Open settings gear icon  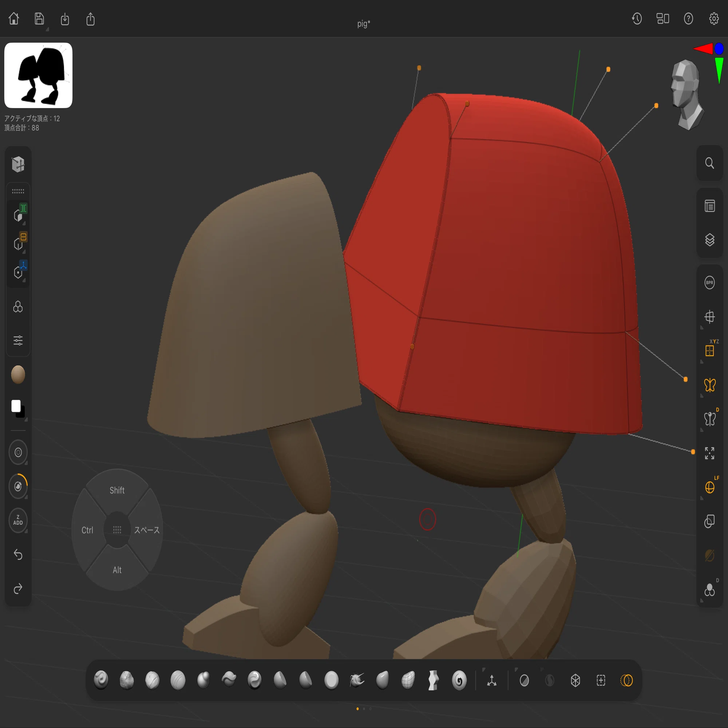coord(714,19)
